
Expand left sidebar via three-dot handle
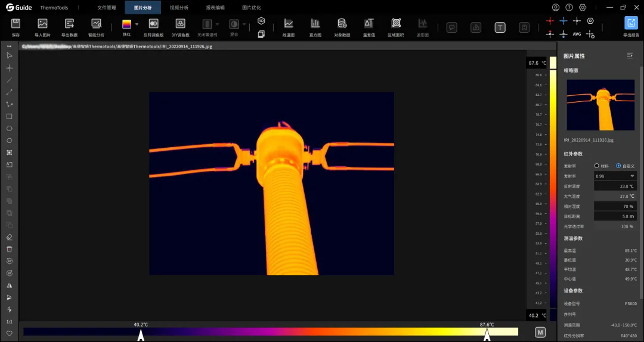[10, 46]
